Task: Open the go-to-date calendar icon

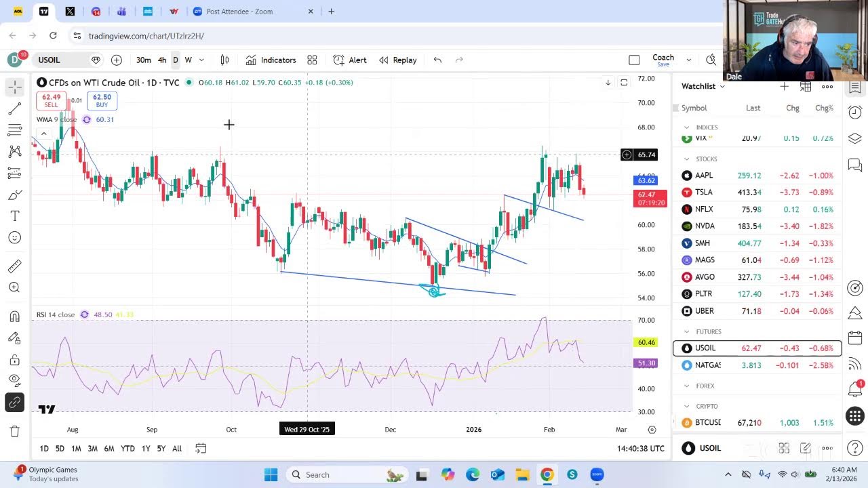Action: (x=201, y=449)
